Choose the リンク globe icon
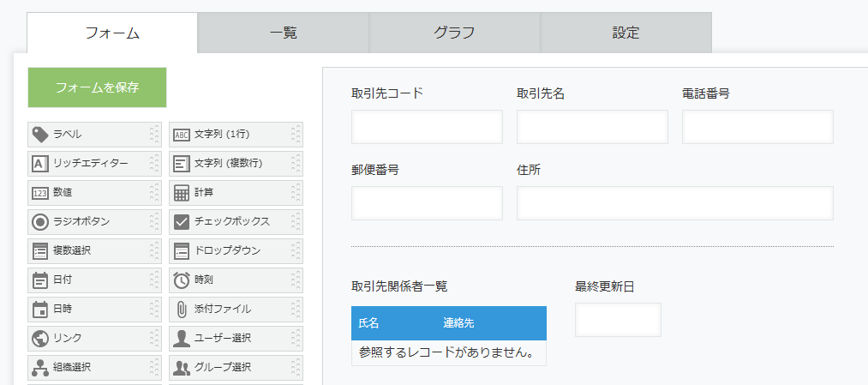Image resolution: width=868 pixels, height=385 pixels. (40, 338)
